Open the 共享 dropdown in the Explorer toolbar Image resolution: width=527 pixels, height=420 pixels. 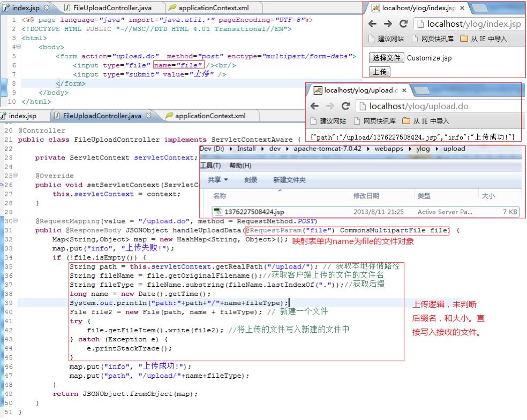pos(217,180)
